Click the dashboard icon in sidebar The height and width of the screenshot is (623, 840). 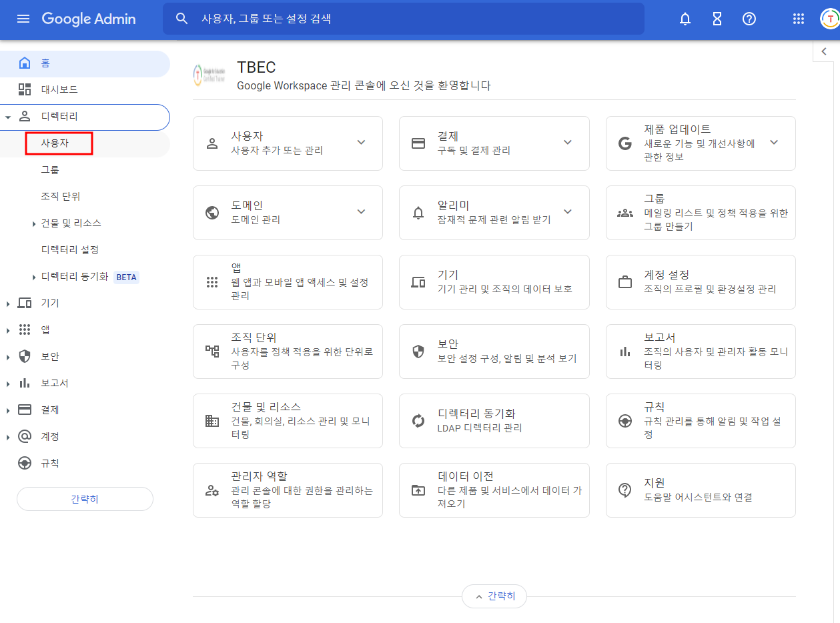coord(25,89)
